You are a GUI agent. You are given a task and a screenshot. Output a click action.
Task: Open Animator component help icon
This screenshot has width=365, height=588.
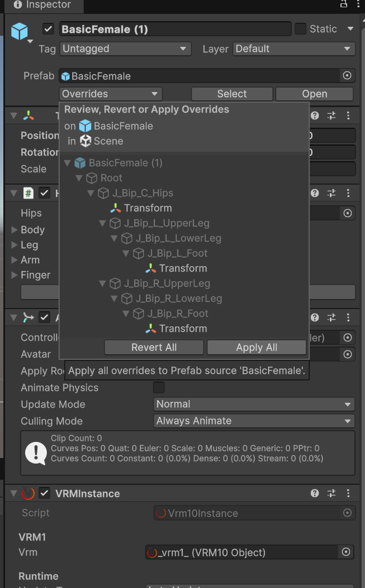[x=315, y=317]
